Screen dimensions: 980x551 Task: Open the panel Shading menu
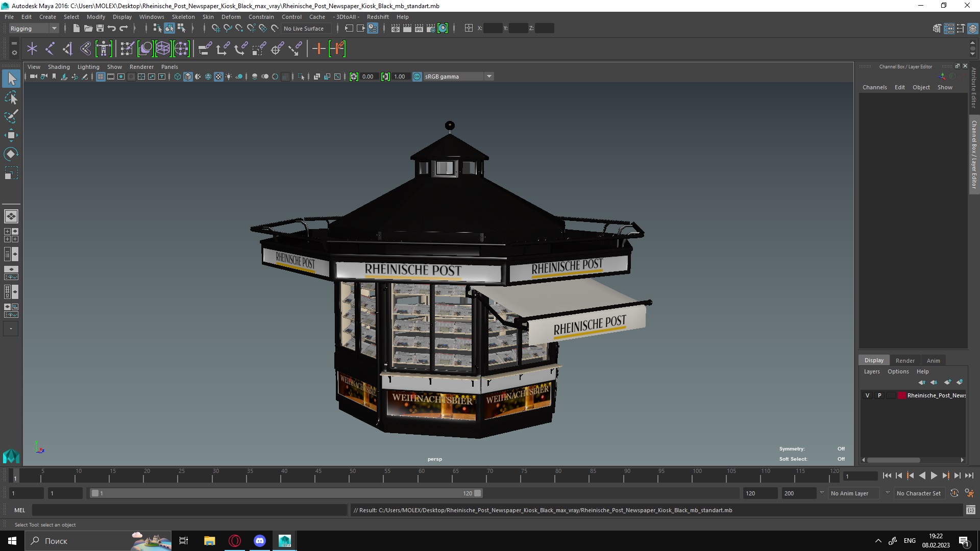coord(59,67)
